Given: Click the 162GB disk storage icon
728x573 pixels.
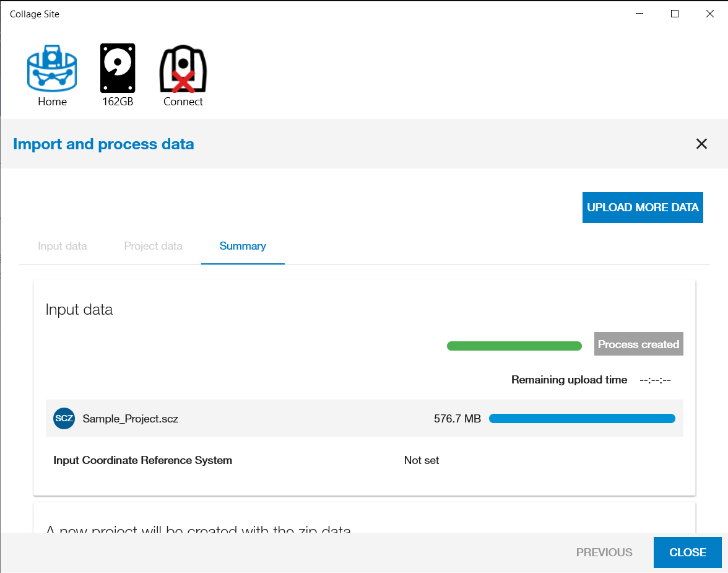Looking at the screenshot, I should (x=118, y=69).
